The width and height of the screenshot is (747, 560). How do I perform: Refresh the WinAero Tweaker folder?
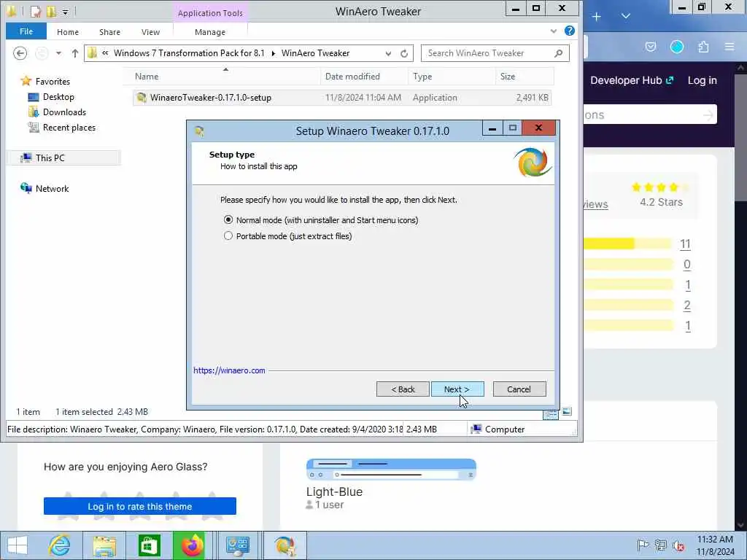tap(404, 53)
